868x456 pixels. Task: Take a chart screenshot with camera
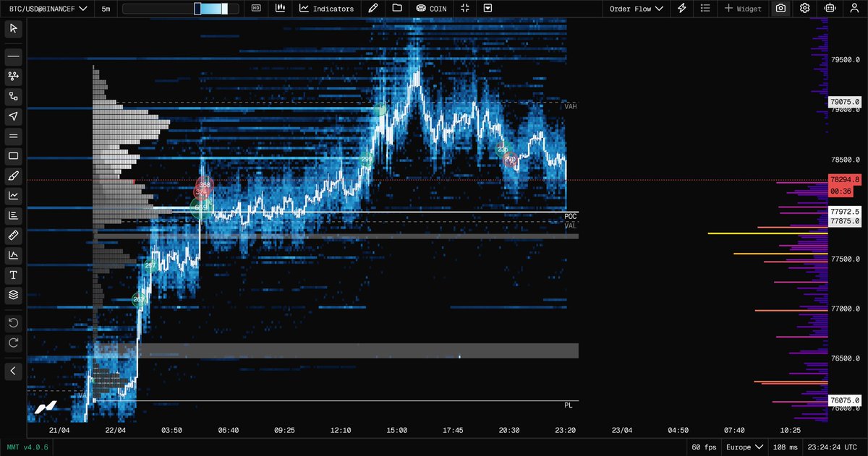(x=780, y=9)
